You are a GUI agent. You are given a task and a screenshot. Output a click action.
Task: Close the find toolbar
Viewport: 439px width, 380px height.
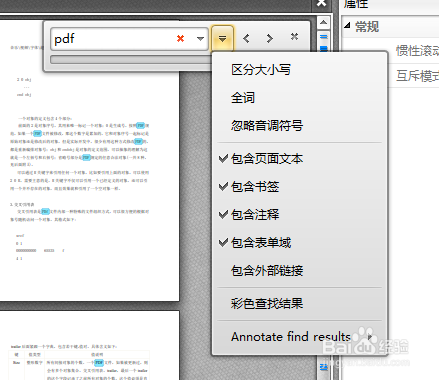[x=294, y=37]
